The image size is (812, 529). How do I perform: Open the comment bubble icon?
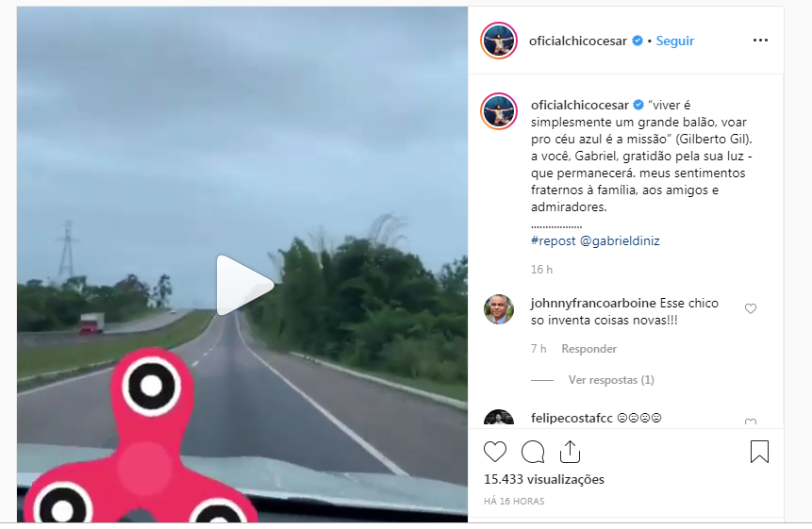click(x=533, y=452)
